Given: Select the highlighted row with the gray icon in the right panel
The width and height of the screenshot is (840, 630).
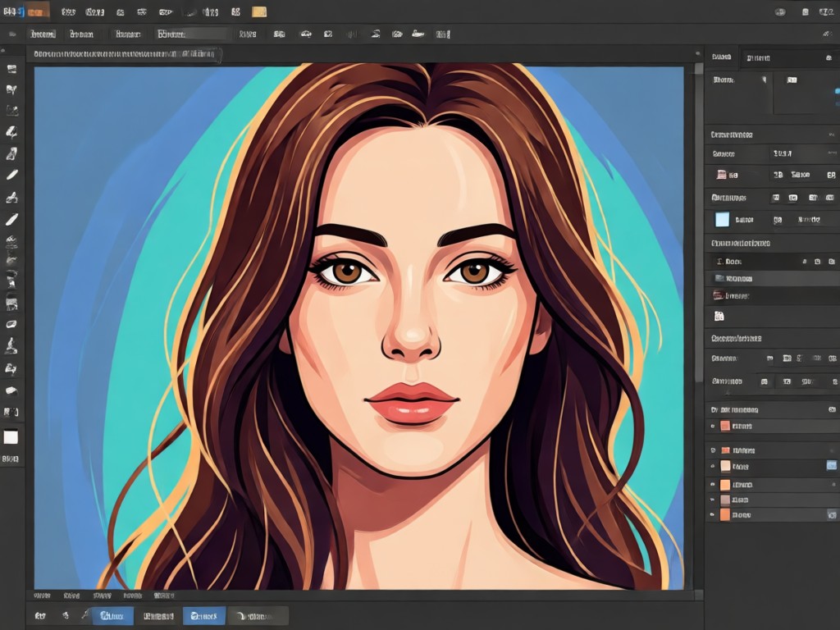Looking at the screenshot, I should [x=771, y=279].
